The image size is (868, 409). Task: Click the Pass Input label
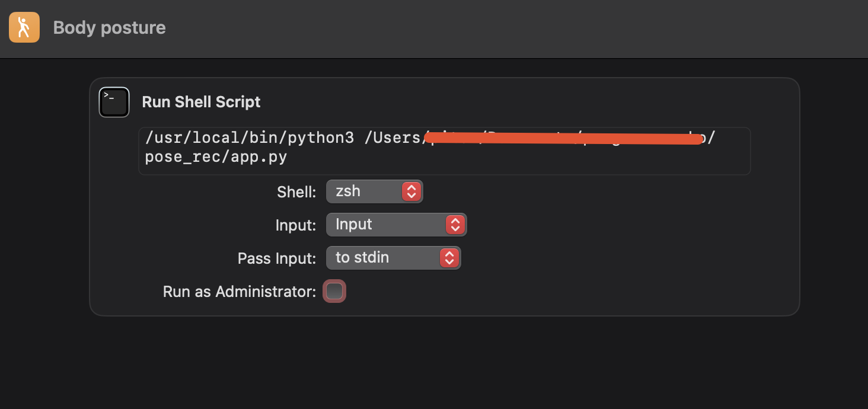point(276,258)
